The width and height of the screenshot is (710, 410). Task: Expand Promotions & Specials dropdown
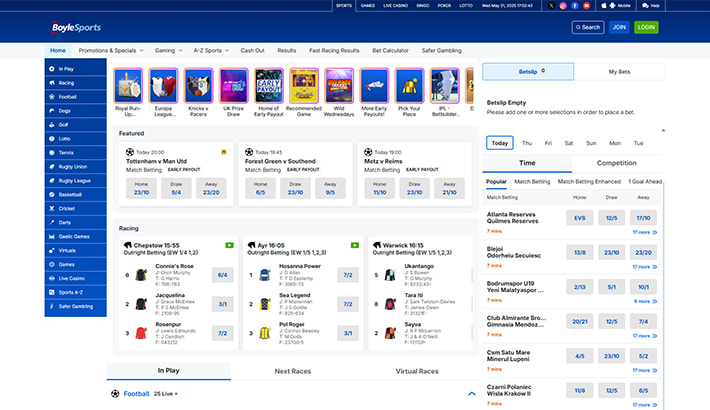(x=111, y=50)
